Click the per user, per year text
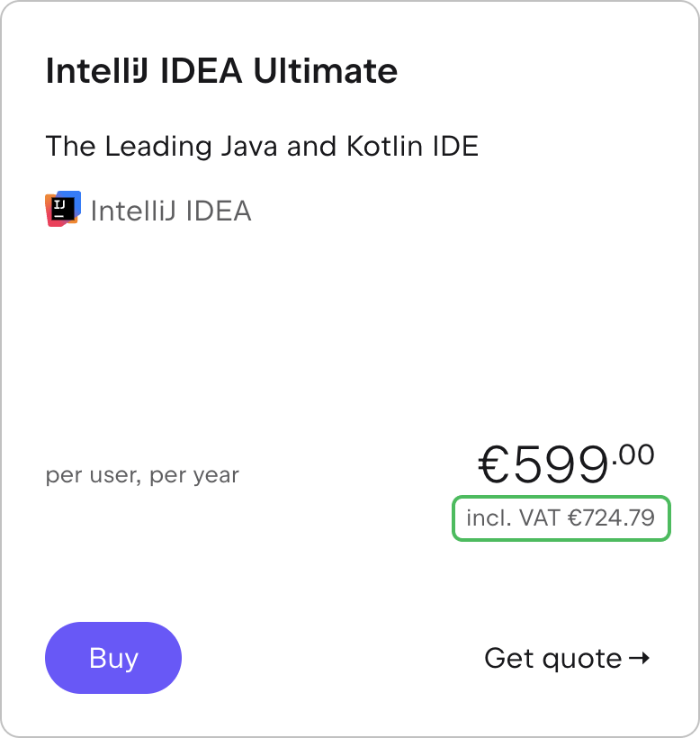Screen dimensions: 700x738 point(142,475)
